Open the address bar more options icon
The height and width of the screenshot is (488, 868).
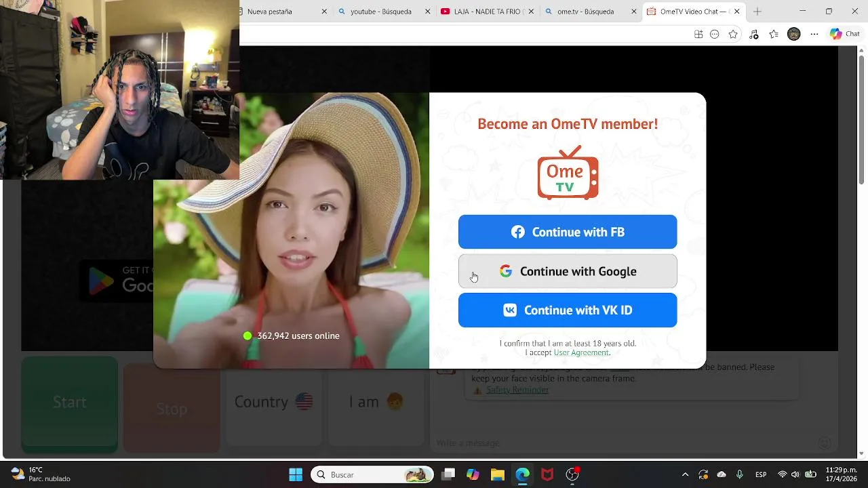coord(715,35)
